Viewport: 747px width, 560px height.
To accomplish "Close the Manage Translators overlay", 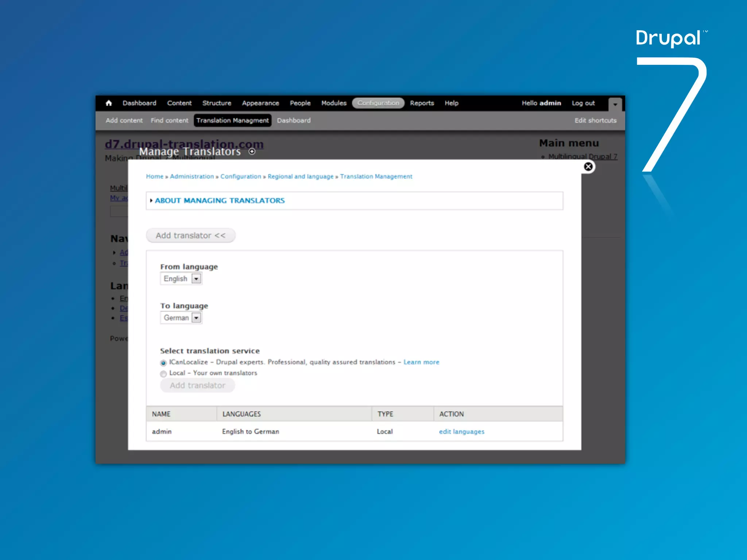I will (588, 167).
